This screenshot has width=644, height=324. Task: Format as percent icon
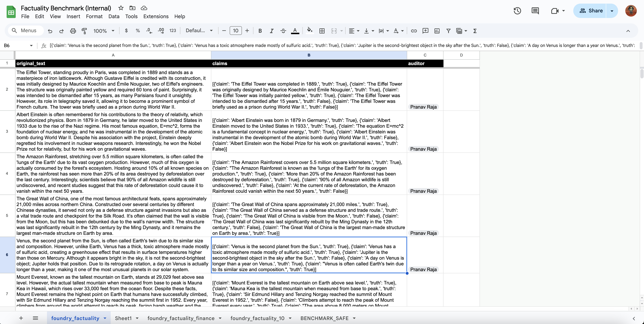[138, 31]
